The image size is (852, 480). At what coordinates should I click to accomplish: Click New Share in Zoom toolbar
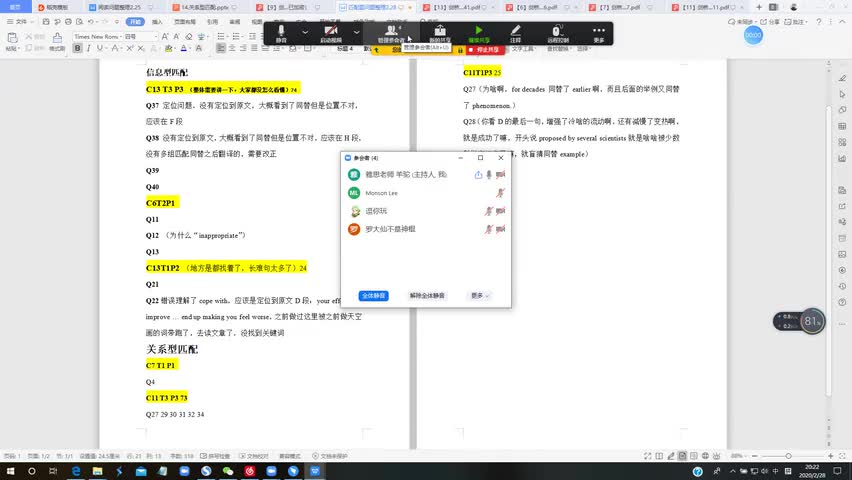pos(440,33)
